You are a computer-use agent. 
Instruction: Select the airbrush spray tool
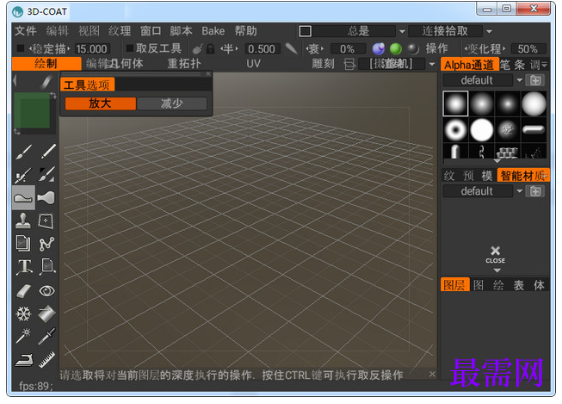coord(24,175)
